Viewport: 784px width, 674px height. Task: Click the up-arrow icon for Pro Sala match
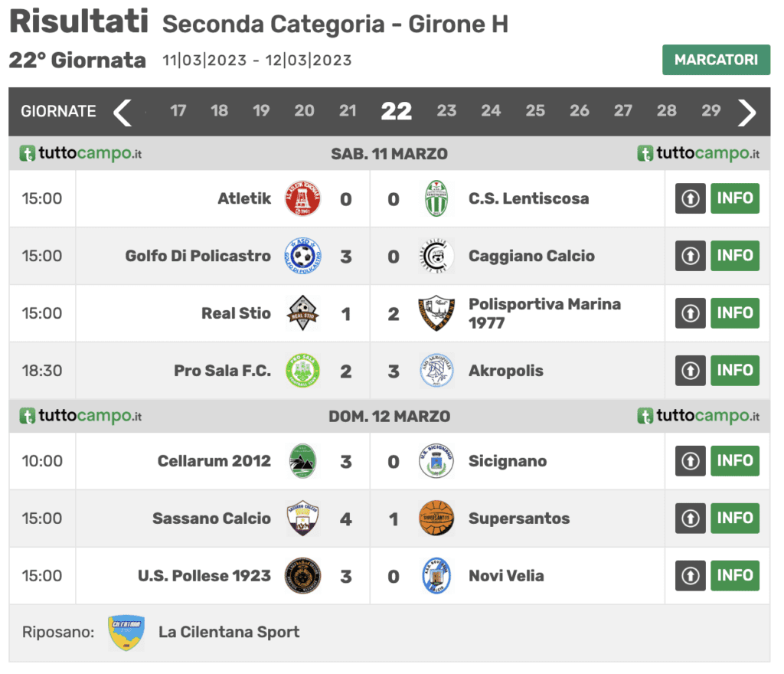tap(690, 371)
